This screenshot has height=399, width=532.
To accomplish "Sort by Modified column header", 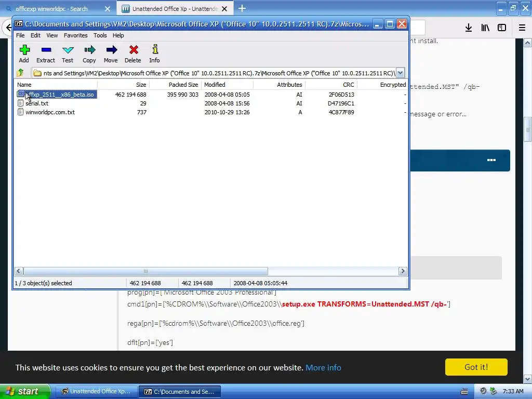I will 228,85.
